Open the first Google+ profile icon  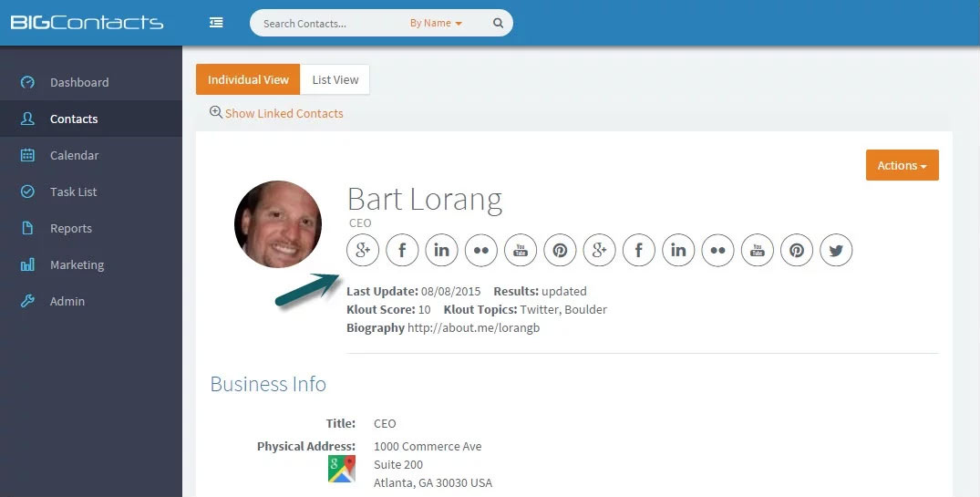[x=363, y=250]
